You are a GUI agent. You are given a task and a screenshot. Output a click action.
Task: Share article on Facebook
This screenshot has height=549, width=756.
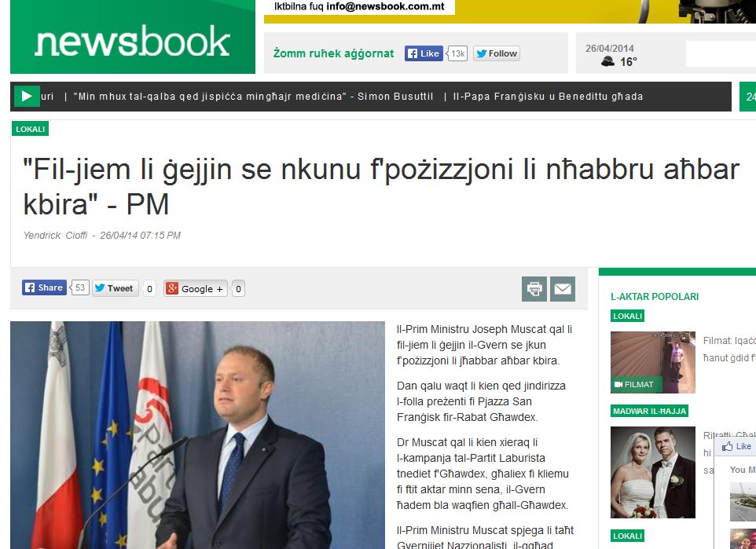[x=44, y=287]
